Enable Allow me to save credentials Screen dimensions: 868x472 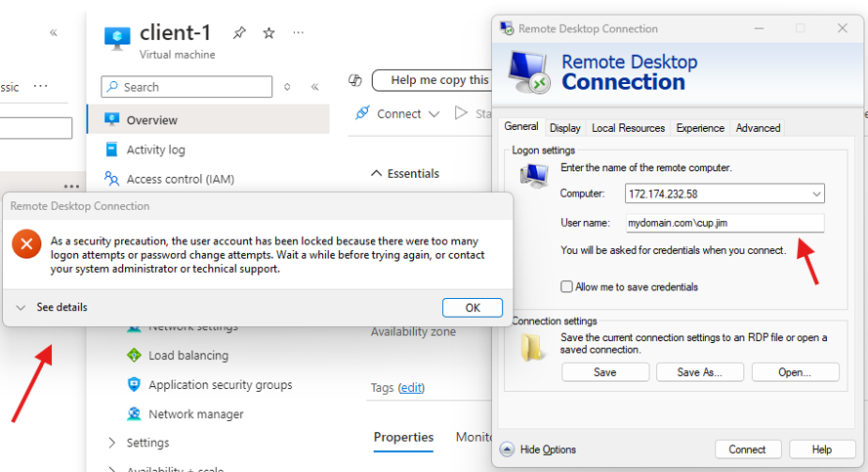(566, 286)
